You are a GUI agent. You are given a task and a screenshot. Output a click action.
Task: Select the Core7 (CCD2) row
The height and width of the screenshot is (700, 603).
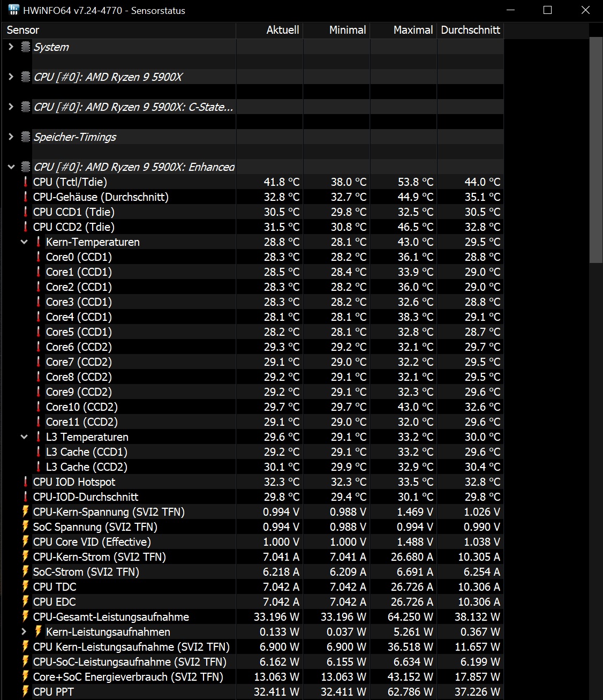click(253, 362)
